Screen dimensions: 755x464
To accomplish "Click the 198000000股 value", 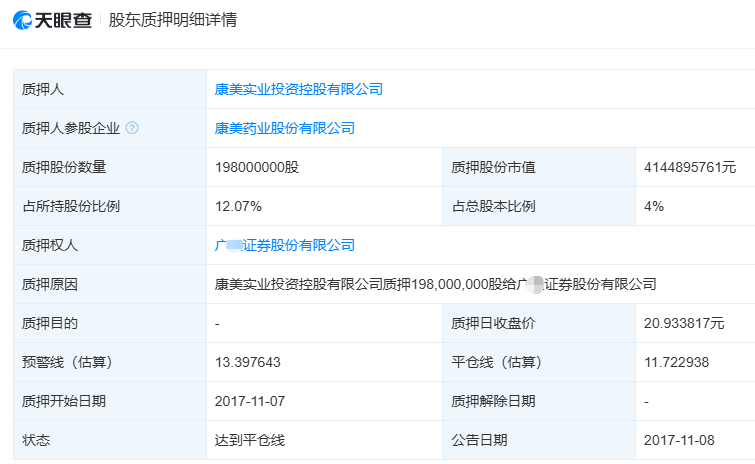I will tap(257, 167).
